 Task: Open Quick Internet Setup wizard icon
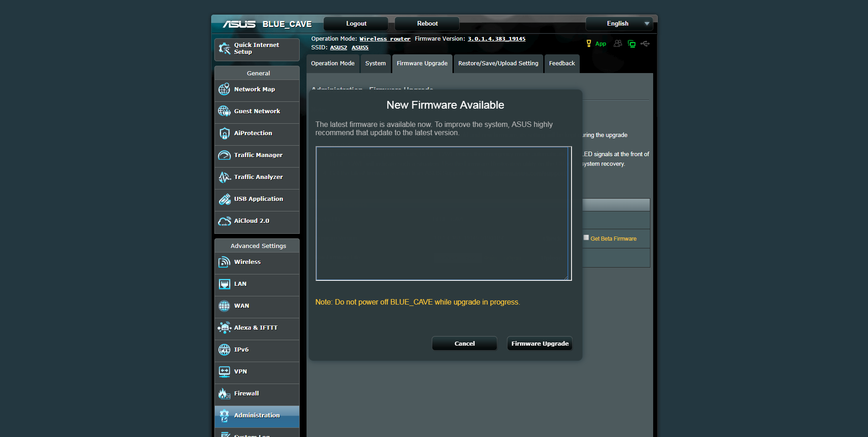tap(224, 48)
